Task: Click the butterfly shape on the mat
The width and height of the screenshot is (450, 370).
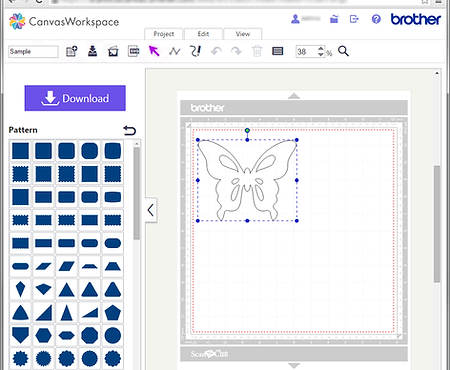Action: pyautogui.click(x=247, y=180)
